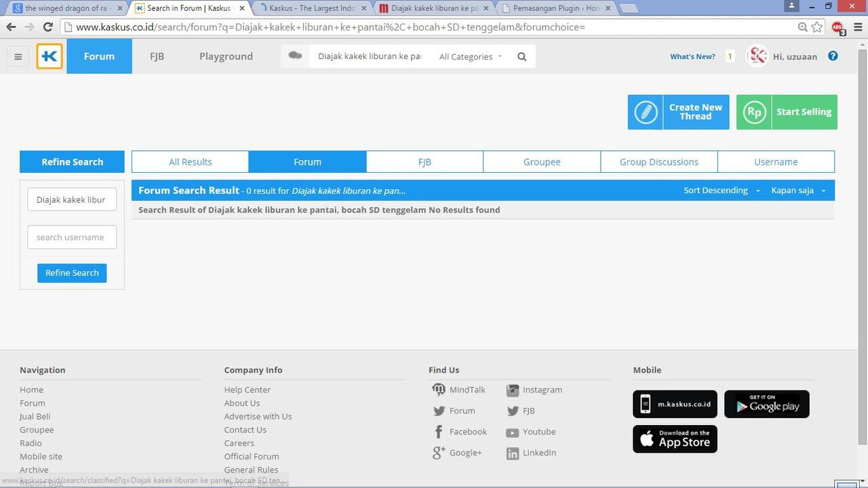
Task: Open the Sort Descending dropdown
Action: click(722, 190)
